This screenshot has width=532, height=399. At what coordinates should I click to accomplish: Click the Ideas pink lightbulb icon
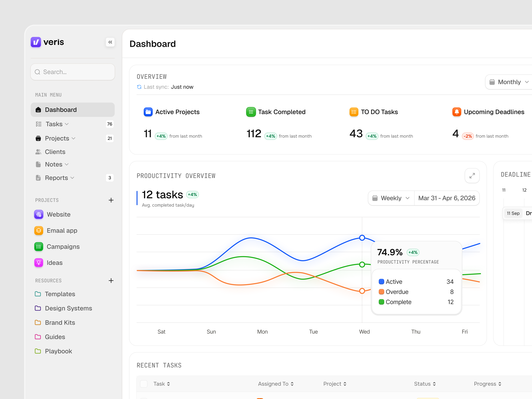point(39,263)
